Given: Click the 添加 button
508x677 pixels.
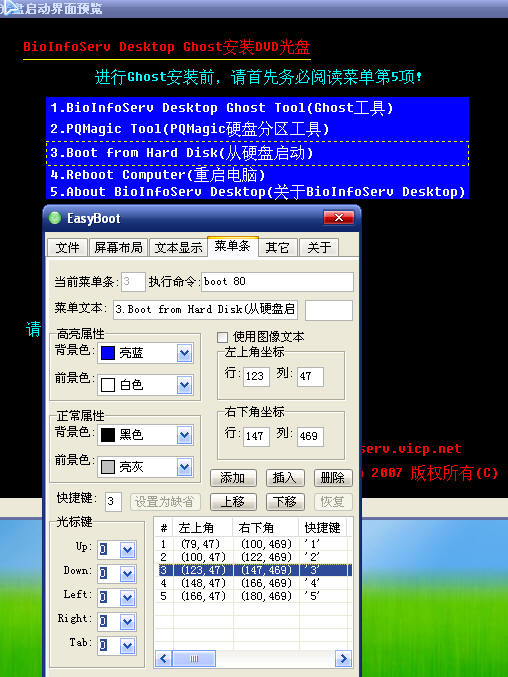Looking at the screenshot, I should [x=233, y=478].
